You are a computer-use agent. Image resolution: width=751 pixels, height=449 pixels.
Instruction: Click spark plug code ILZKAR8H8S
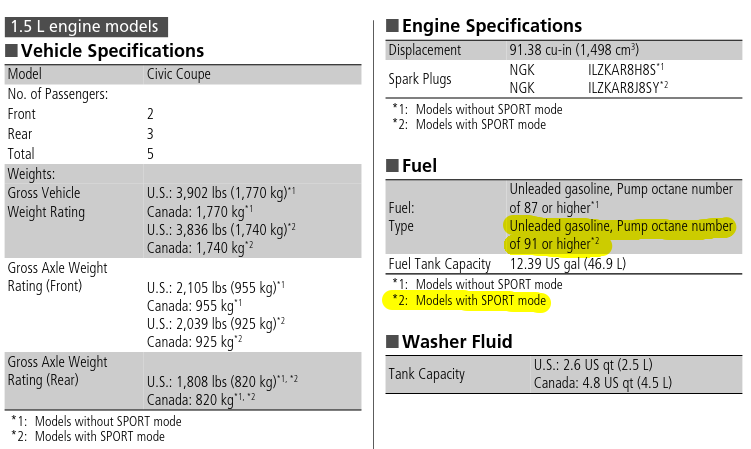(x=626, y=69)
